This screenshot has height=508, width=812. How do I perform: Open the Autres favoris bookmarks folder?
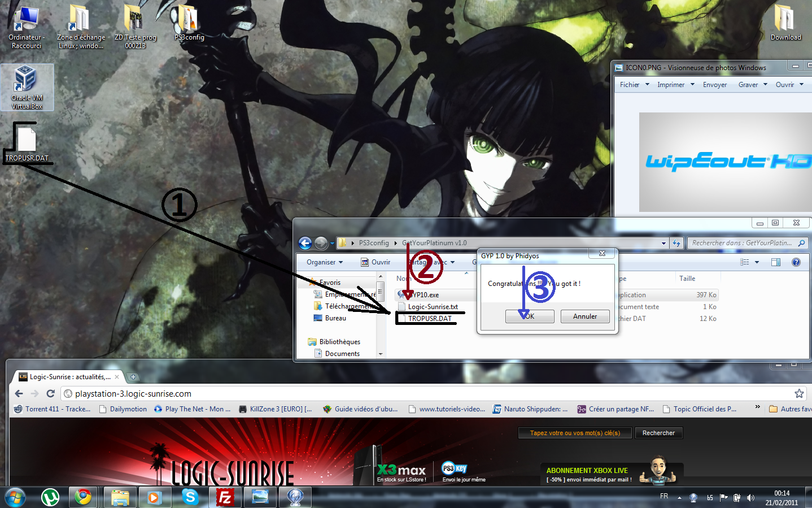tap(791, 409)
